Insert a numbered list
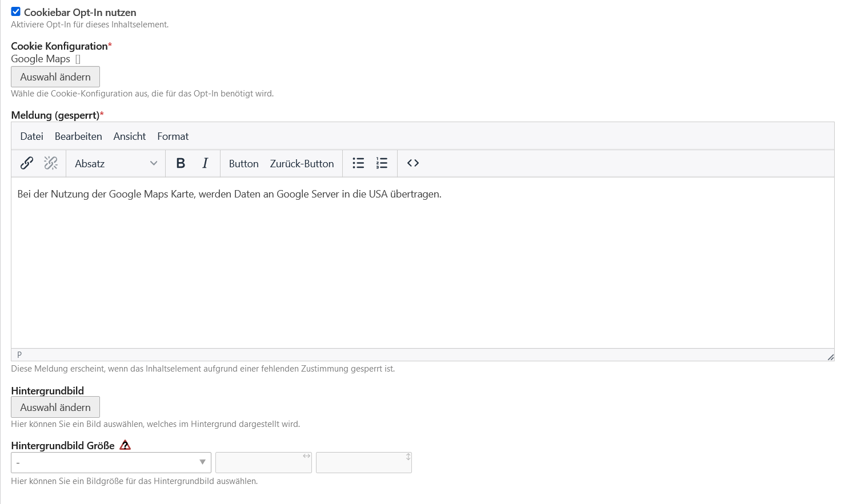 382,163
